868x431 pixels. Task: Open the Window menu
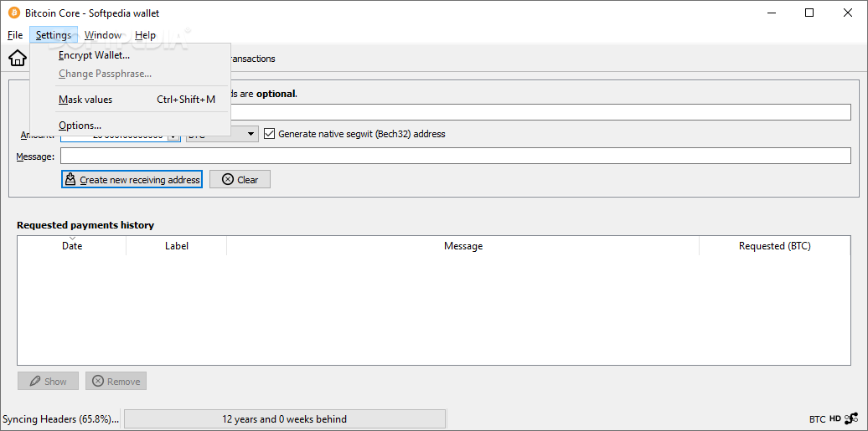pyautogui.click(x=103, y=35)
